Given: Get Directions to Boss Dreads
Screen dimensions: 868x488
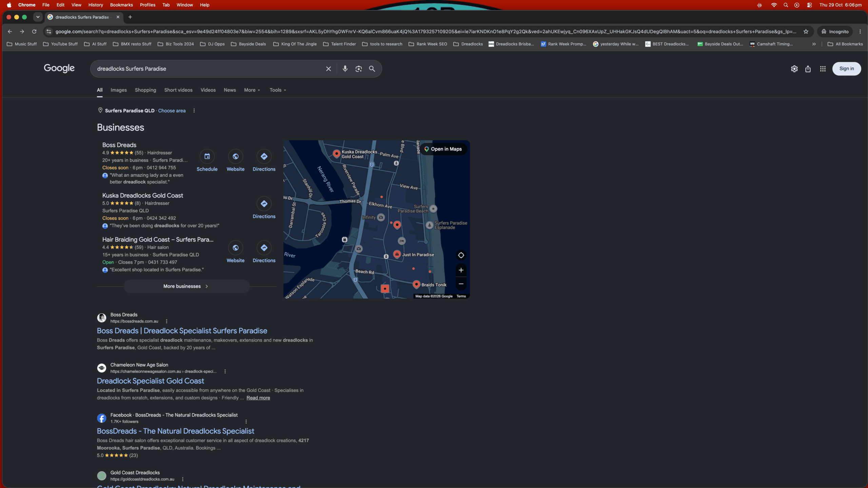Looking at the screenshot, I should coord(264,156).
